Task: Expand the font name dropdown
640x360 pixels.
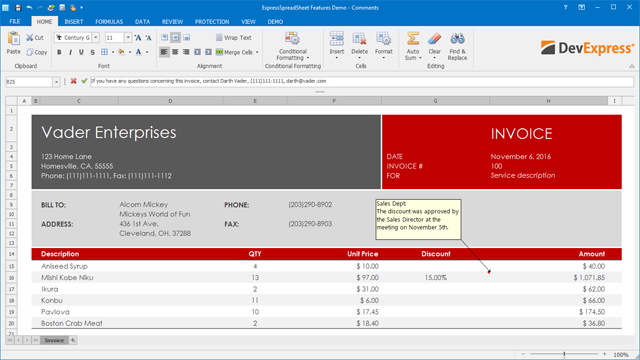Action: (96, 38)
